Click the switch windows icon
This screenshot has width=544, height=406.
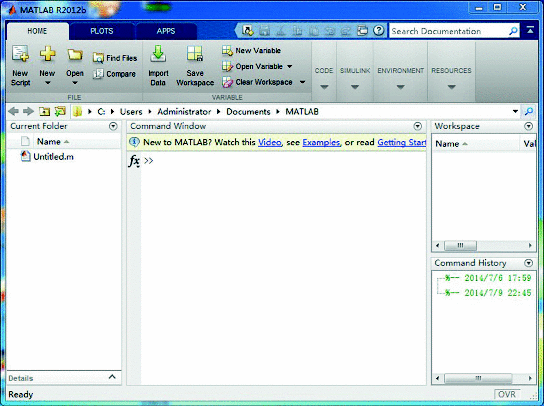click(x=362, y=31)
